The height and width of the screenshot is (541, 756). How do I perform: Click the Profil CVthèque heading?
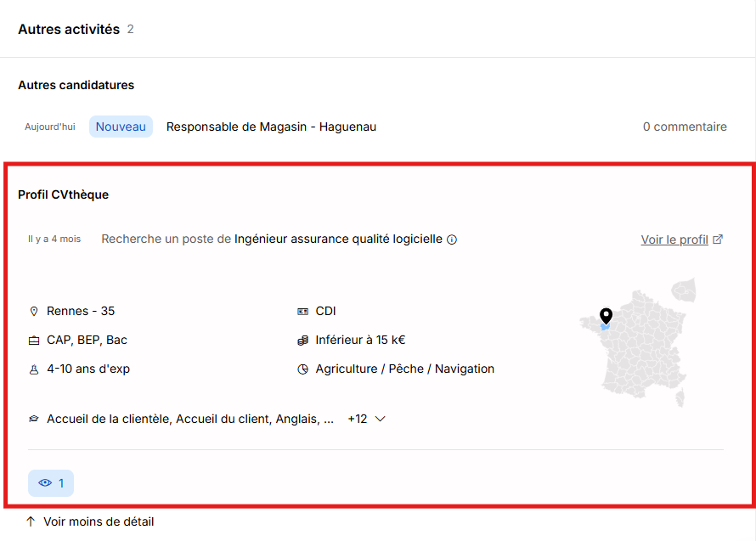pyautogui.click(x=63, y=194)
